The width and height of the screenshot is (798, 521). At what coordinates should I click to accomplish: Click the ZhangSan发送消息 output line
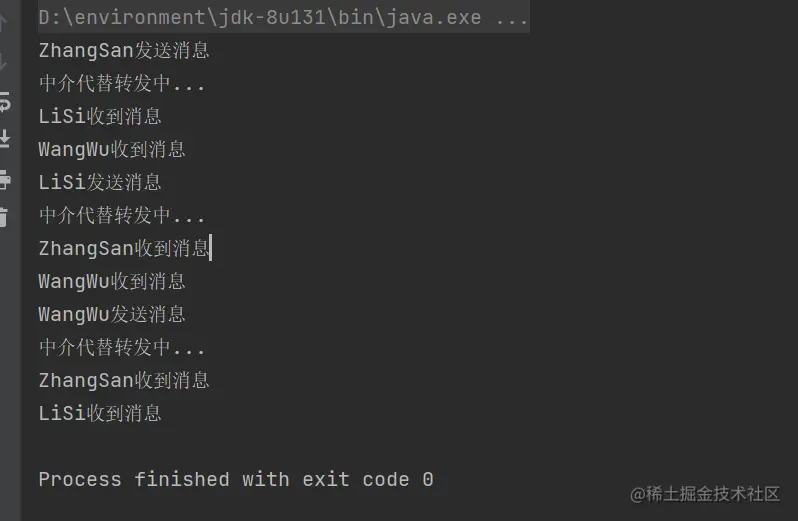tap(124, 51)
